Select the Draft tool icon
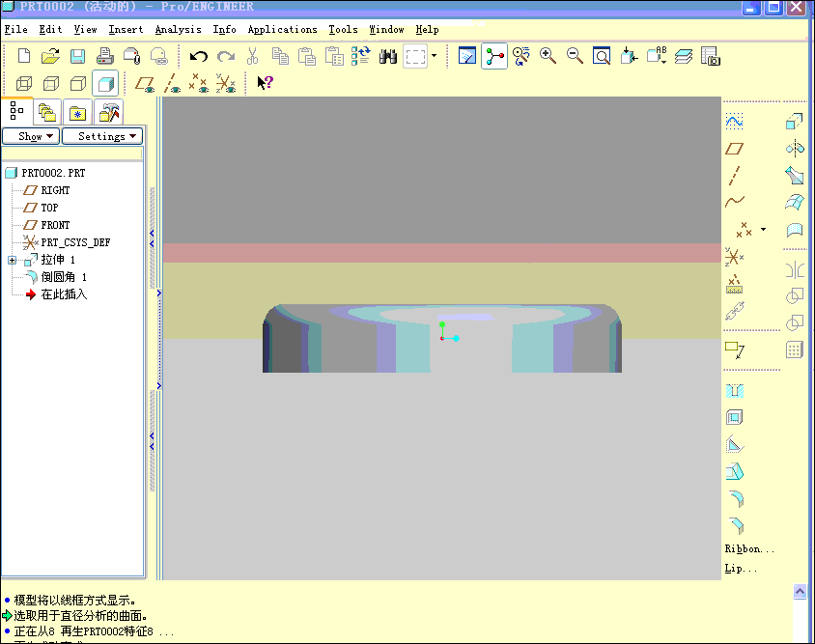The width and height of the screenshot is (815, 644). [735, 471]
